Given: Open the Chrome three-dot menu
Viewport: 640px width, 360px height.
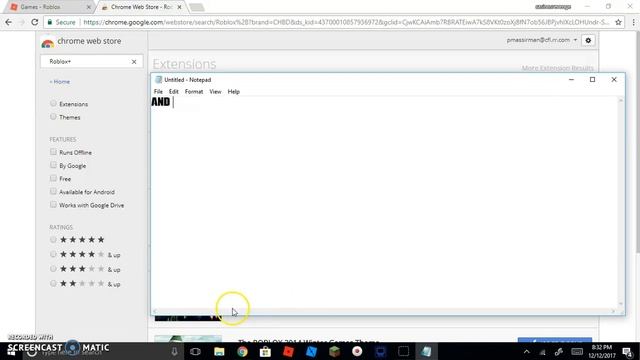Looking at the screenshot, I should [x=633, y=22].
